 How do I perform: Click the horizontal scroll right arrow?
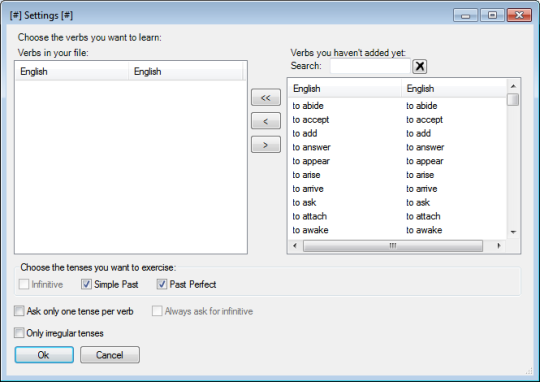pos(499,246)
